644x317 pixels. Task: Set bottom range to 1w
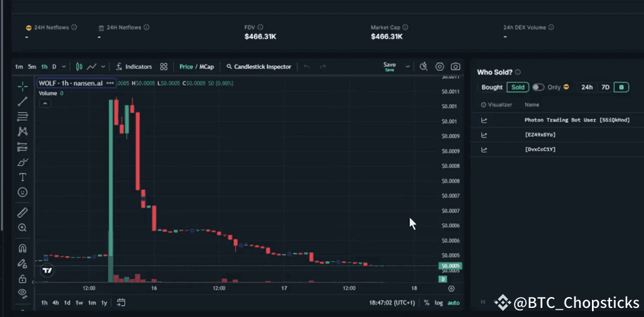[x=79, y=303]
